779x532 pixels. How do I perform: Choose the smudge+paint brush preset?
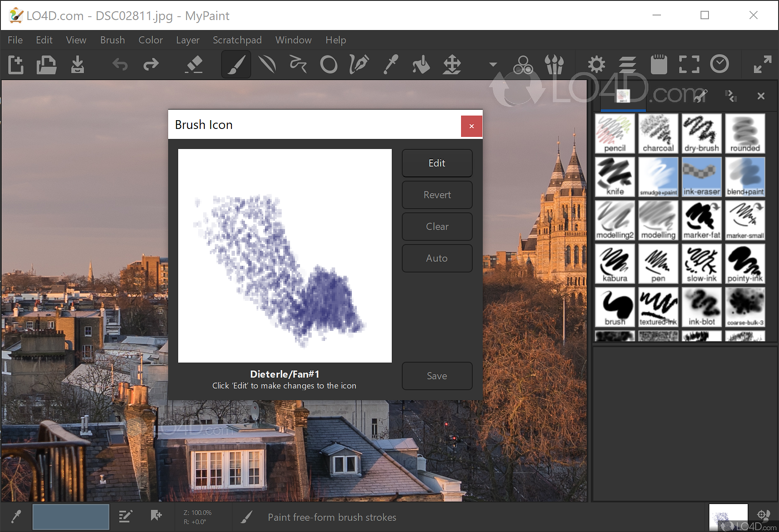click(x=658, y=176)
